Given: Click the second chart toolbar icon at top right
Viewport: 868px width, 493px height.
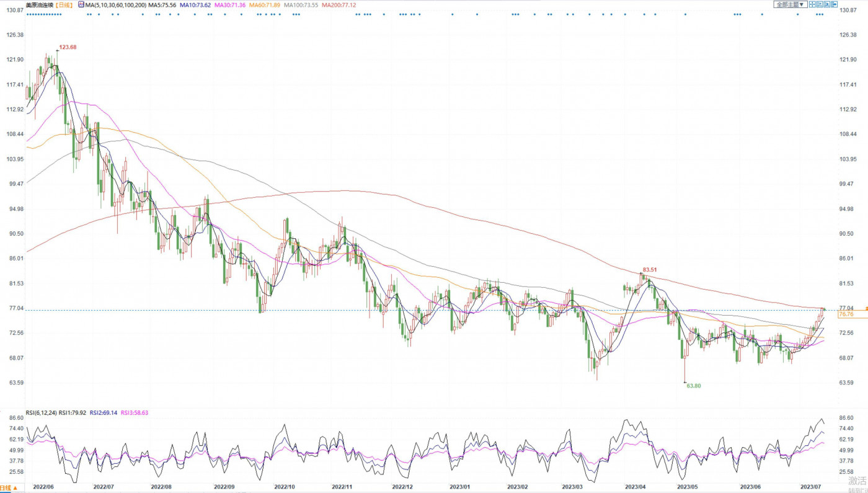Looking at the screenshot, I should 818,4.
